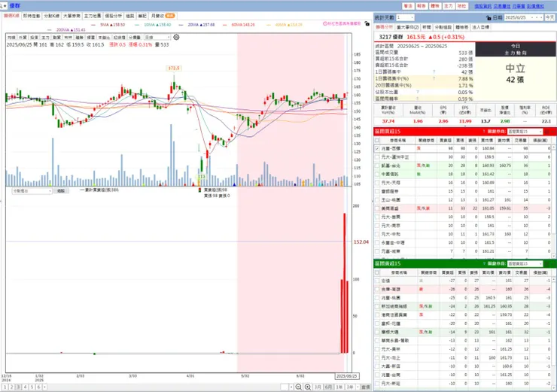
Task: Sort the sell table by 交易量 column
Action: pyautogui.click(x=521, y=272)
